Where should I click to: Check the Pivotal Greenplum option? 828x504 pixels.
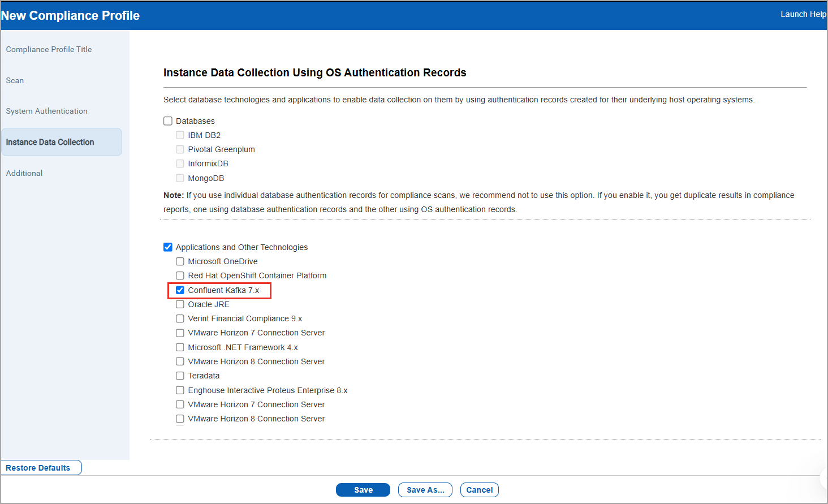click(180, 149)
